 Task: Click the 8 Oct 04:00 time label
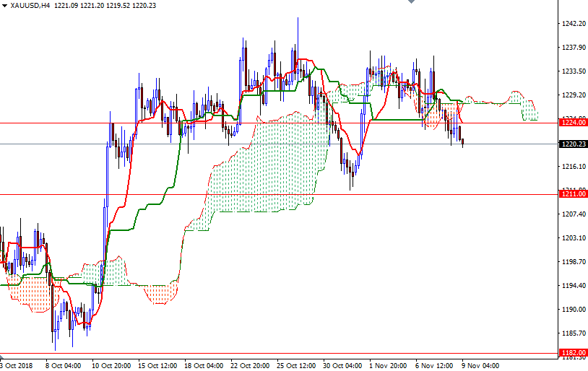coord(61,365)
